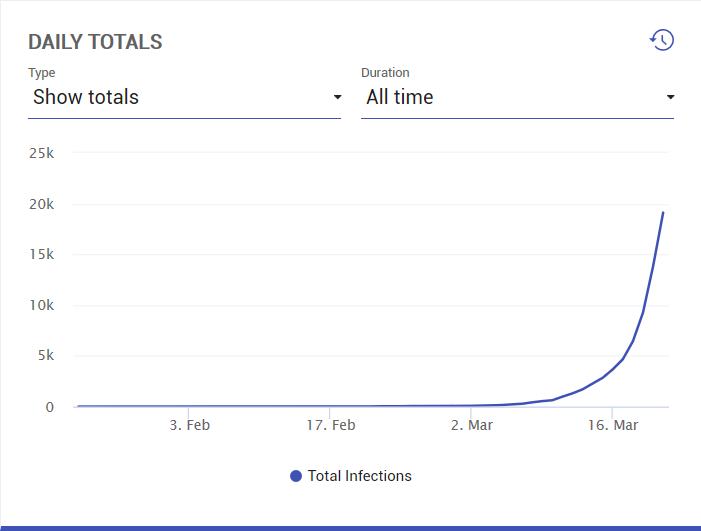Click the 5k y-axis label

click(x=44, y=355)
